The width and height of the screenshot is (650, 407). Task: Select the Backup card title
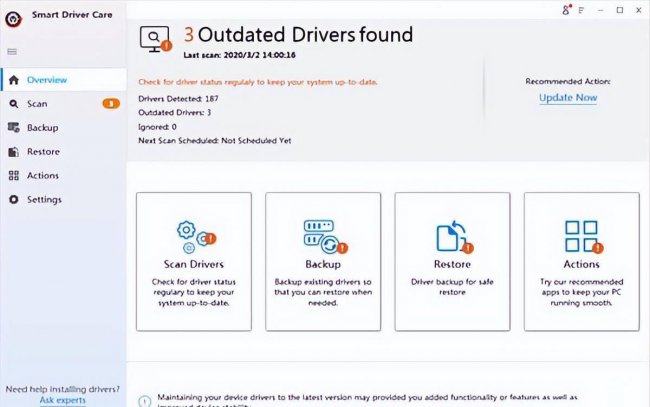tap(323, 264)
